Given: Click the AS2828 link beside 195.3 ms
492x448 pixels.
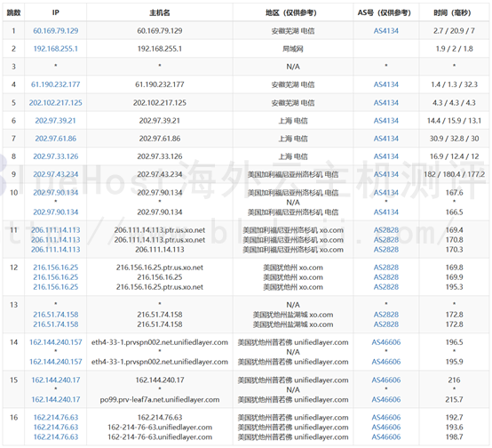Looking at the screenshot, I should tap(386, 287).
